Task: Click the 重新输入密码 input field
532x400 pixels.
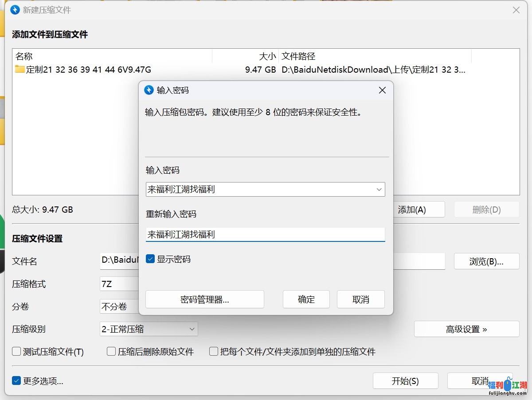Action: point(265,234)
